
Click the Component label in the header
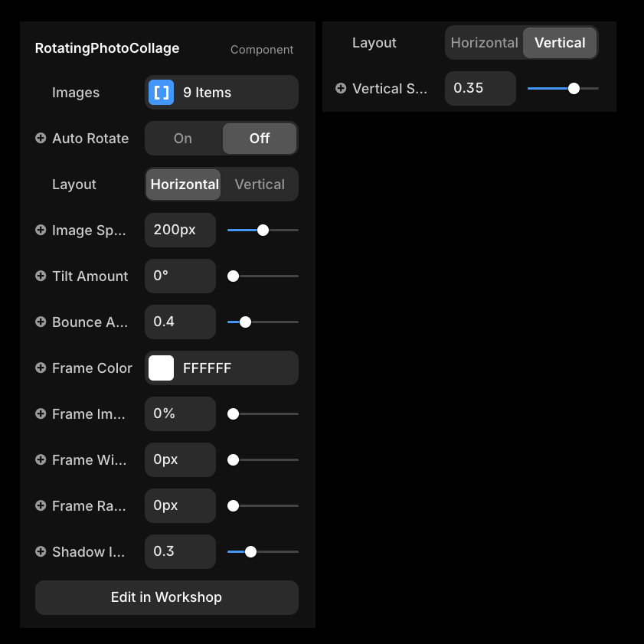click(x=262, y=50)
